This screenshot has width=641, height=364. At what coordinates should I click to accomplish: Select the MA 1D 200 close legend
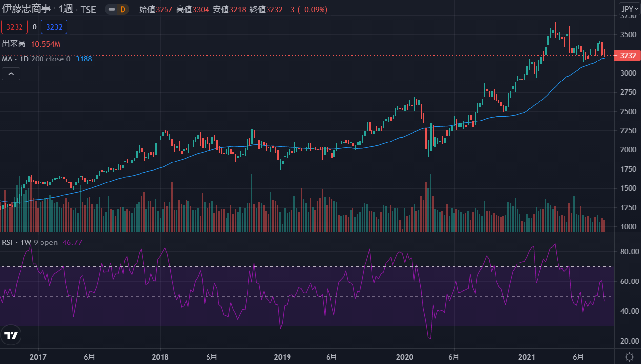pos(37,59)
